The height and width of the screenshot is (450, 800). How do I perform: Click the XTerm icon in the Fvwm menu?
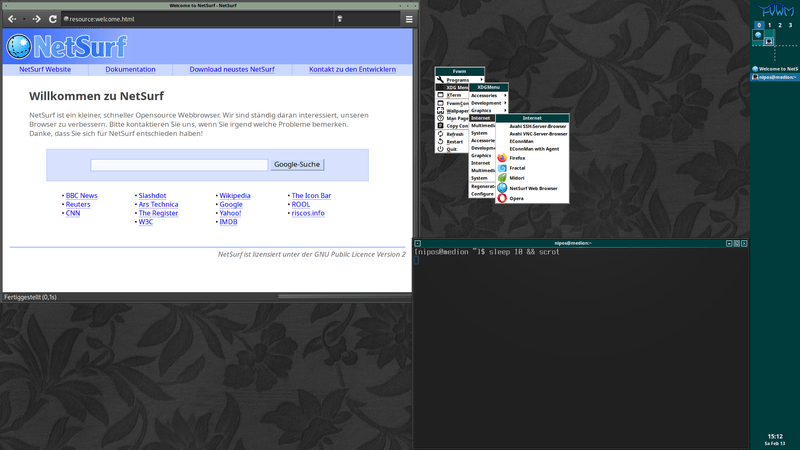point(440,95)
